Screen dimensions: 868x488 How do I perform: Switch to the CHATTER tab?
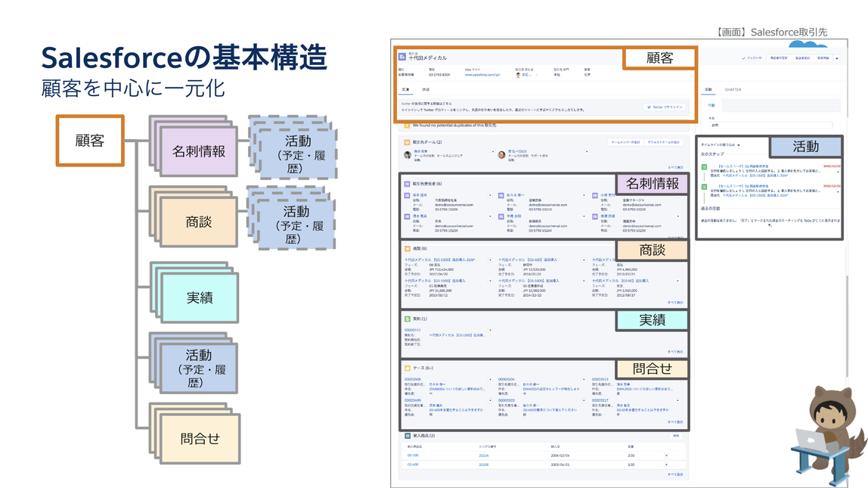(733, 90)
